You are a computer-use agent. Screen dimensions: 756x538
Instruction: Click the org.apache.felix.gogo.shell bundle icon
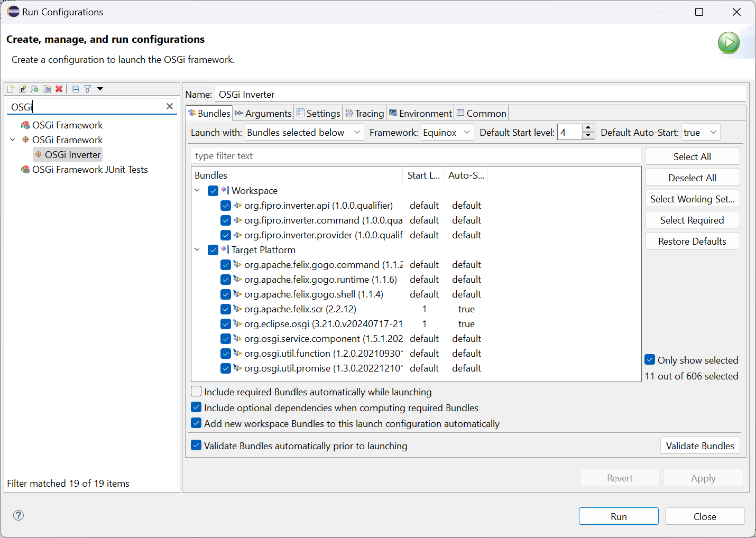[x=237, y=294]
